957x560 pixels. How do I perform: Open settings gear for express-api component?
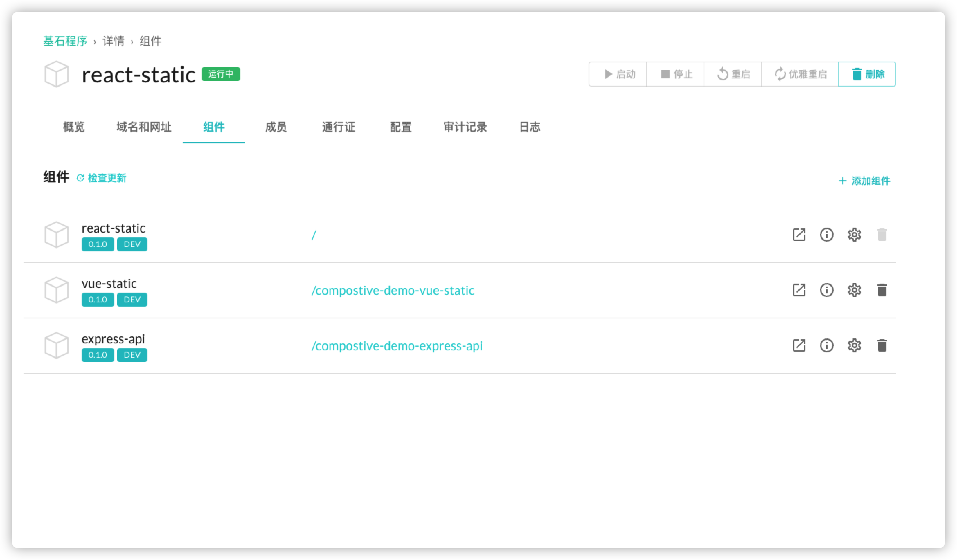pos(854,345)
